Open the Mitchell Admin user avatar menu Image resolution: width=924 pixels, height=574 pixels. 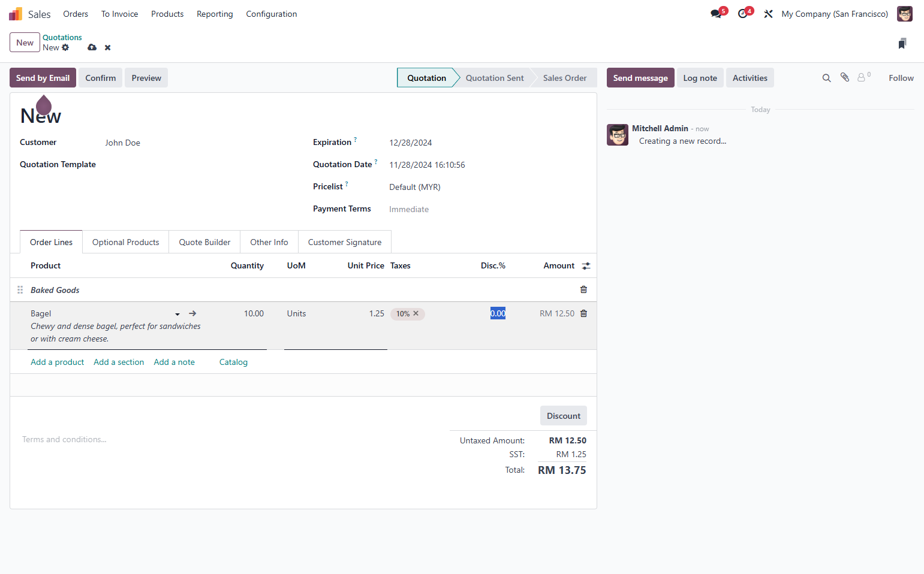click(904, 14)
